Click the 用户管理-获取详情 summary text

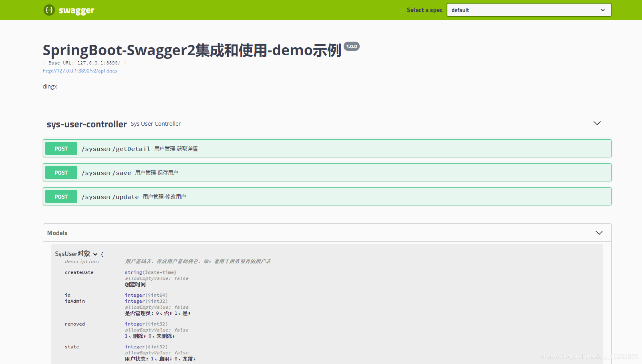coord(176,149)
